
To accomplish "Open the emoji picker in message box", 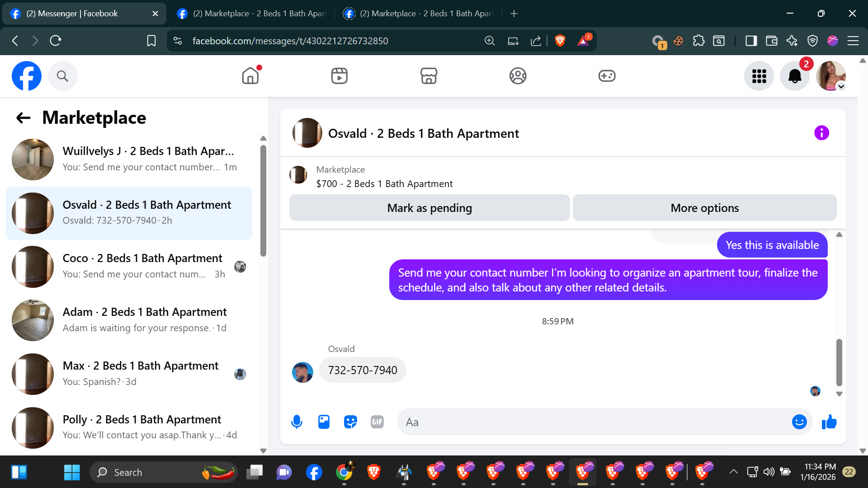I will (x=799, y=422).
